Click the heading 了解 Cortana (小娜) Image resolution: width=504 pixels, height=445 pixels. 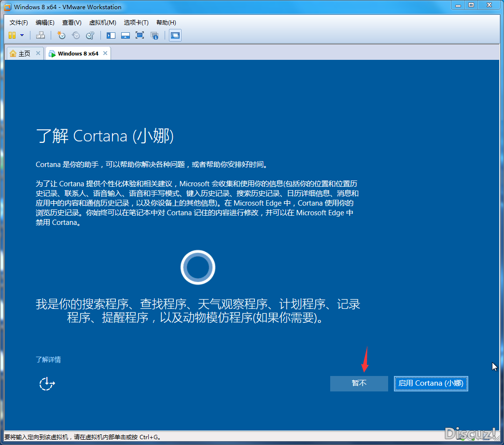coord(105,136)
